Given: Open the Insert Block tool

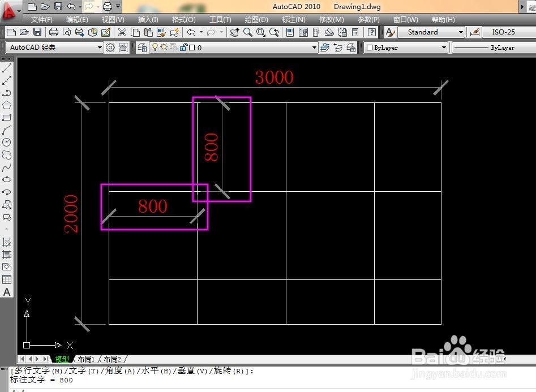Looking at the screenshot, I should pyautogui.click(x=7, y=205).
